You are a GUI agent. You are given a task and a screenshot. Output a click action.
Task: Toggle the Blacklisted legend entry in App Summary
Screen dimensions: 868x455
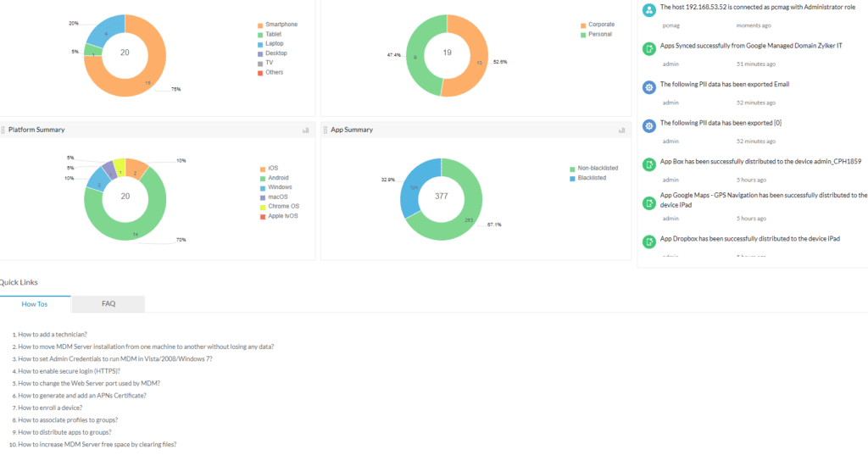pos(597,178)
